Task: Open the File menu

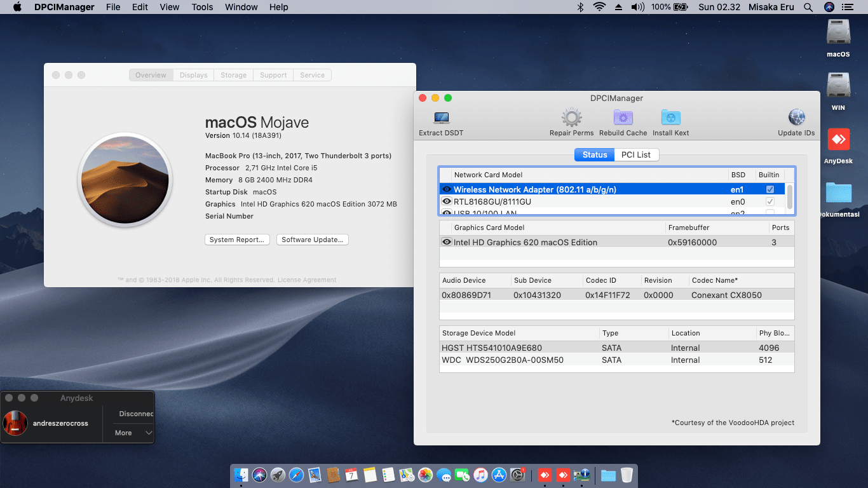Action: click(x=113, y=7)
